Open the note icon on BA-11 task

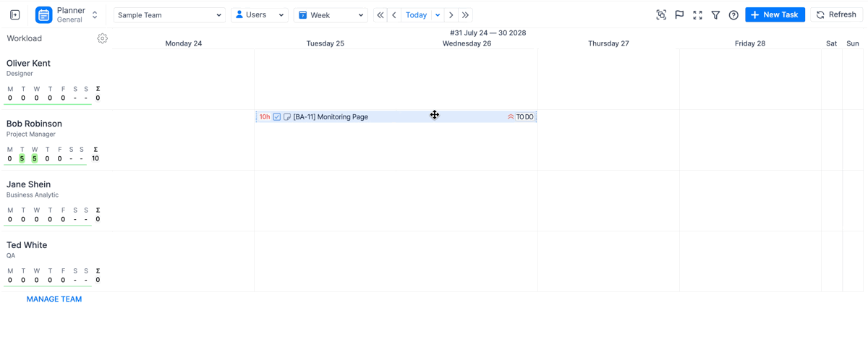(287, 116)
